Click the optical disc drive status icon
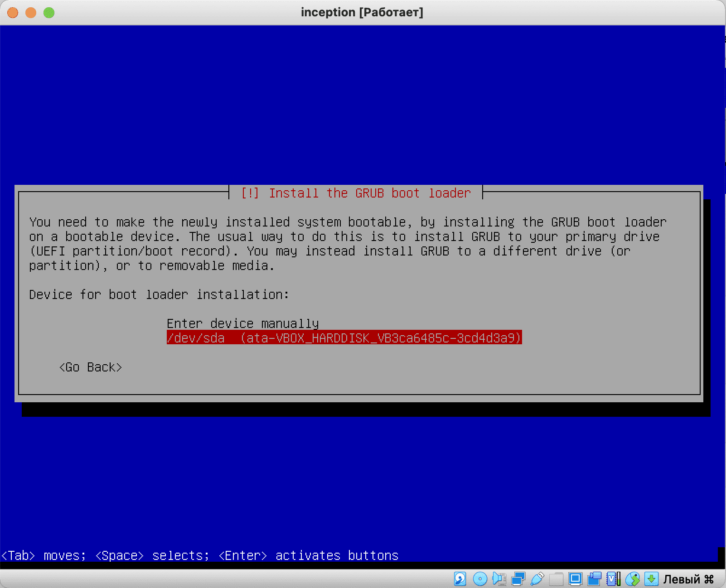This screenshot has height=588, width=726. click(479, 578)
